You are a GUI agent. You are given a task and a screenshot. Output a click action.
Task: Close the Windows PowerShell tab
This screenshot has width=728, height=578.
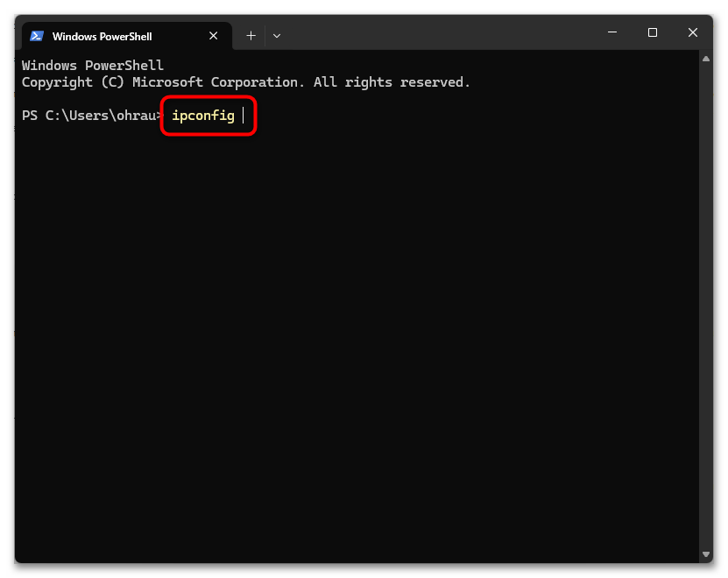[213, 36]
